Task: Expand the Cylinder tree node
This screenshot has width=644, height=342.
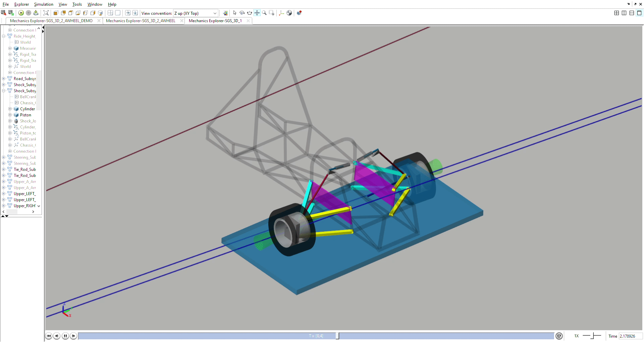Action: [10, 109]
